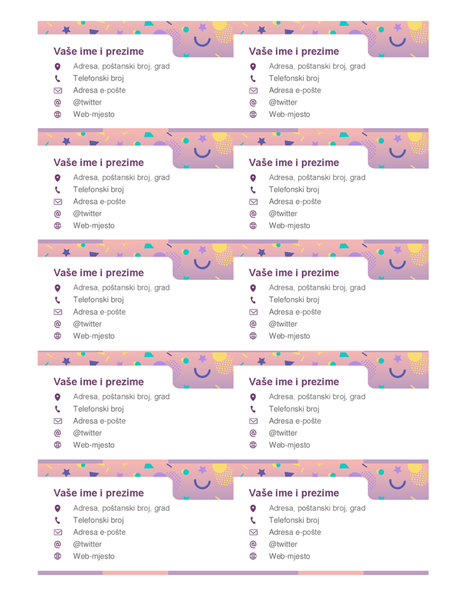This screenshot has height=600, width=462.
Task: Click 'Adresa, poštanski broj, grad' in top-right card
Action: point(317,66)
